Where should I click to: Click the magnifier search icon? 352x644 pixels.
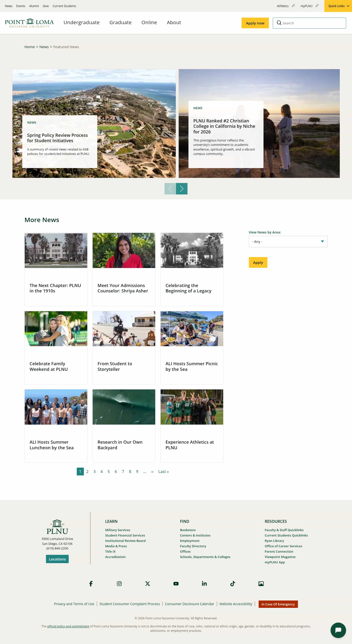(279, 23)
